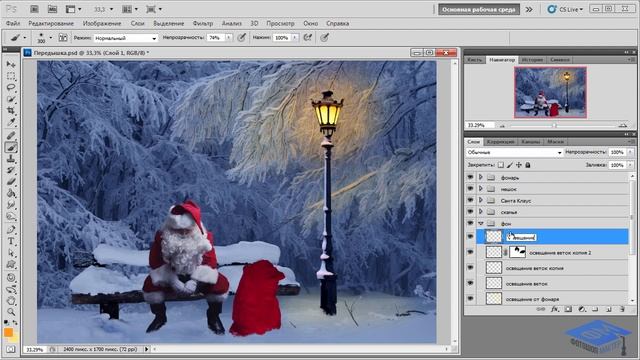The width and height of the screenshot is (640, 360).
Task: Expand the скамья group
Action: (x=481, y=211)
